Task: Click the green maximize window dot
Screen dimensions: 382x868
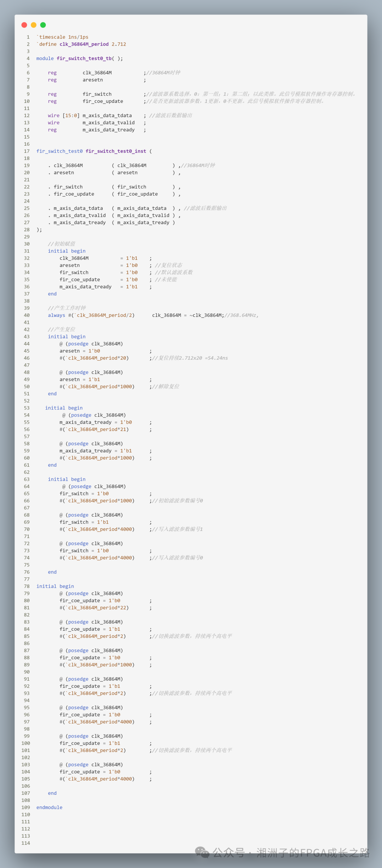Action: (x=43, y=25)
